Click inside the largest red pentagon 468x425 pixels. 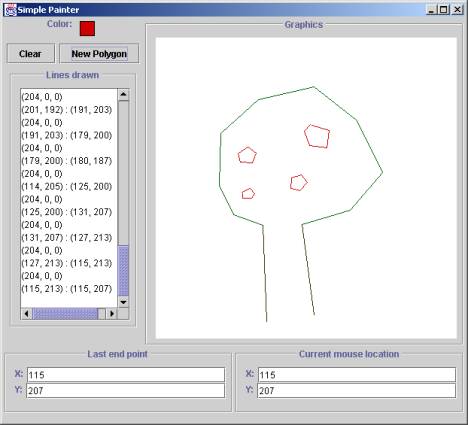(317, 136)
